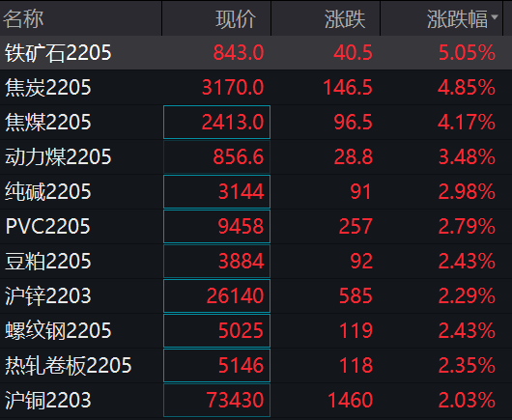Click the change value 118
The width and height of the screenshot is (512, 420).
[356, 365]
